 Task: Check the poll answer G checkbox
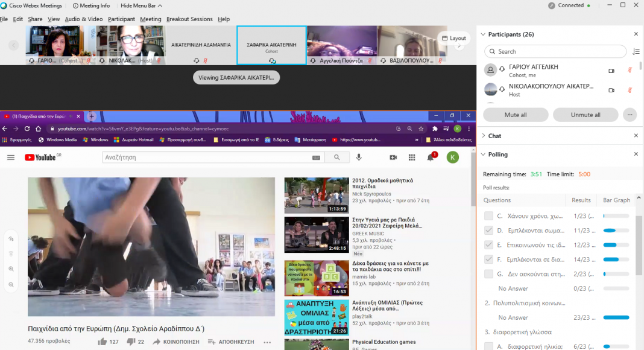(489, 274)
